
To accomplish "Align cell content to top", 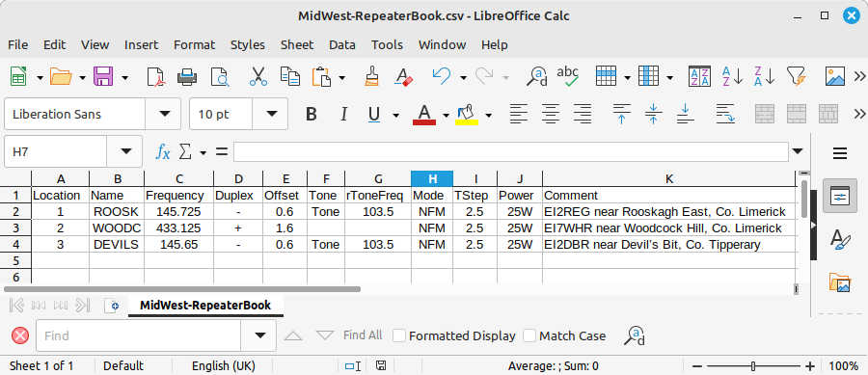I will pos(622,114).
